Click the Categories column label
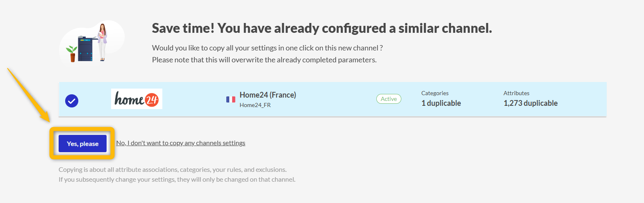The width and height of the screenshot is (644, 203). point(435,93)
